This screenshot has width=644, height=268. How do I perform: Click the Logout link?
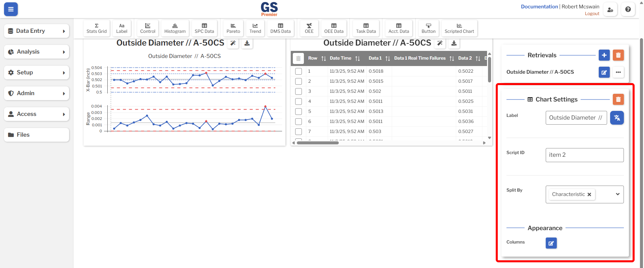click(592, 14)
